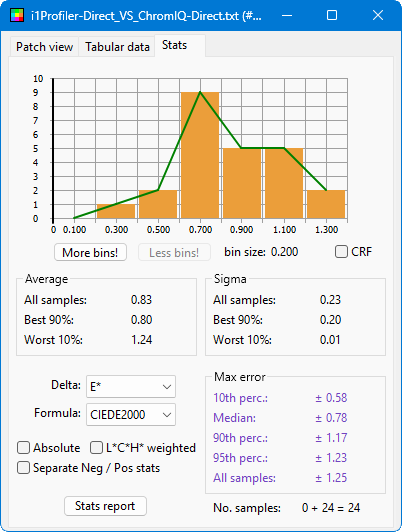
Task: Click Sigma All samples value 0.23
Action: click(x=330, y=300)
